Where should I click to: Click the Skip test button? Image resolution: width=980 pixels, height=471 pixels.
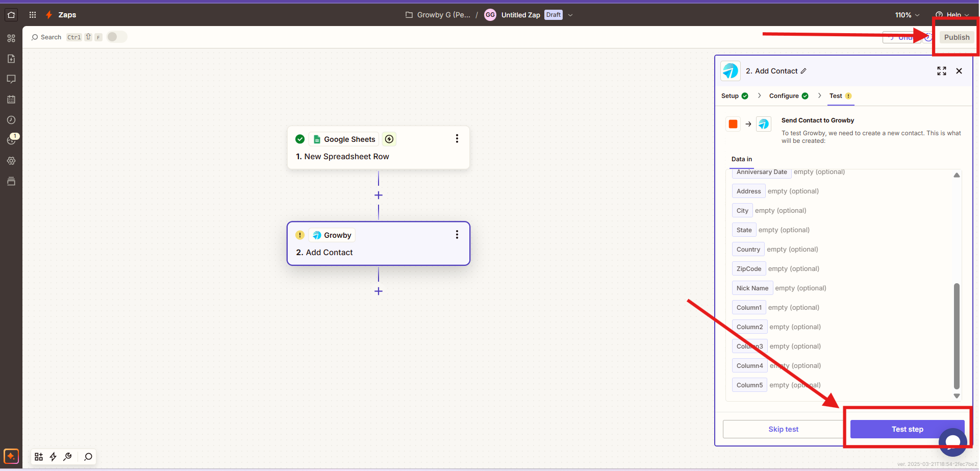[x=783, y=429]
